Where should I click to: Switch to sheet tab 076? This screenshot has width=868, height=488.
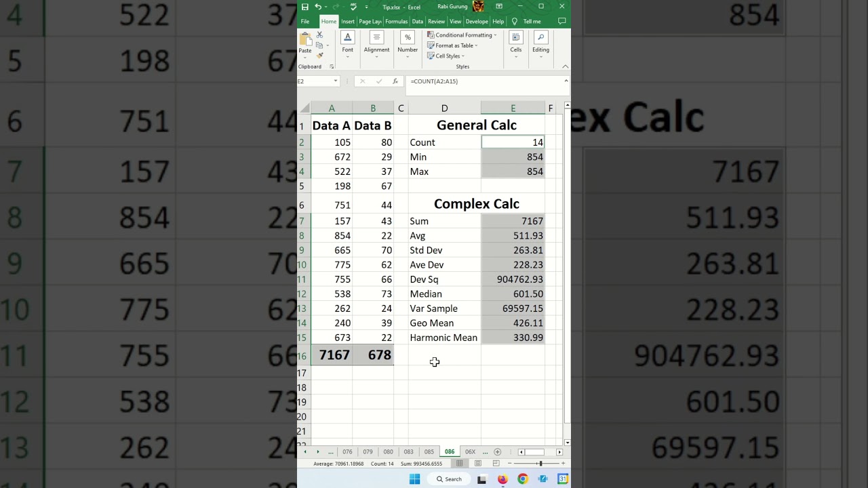(x=347, y=452)
